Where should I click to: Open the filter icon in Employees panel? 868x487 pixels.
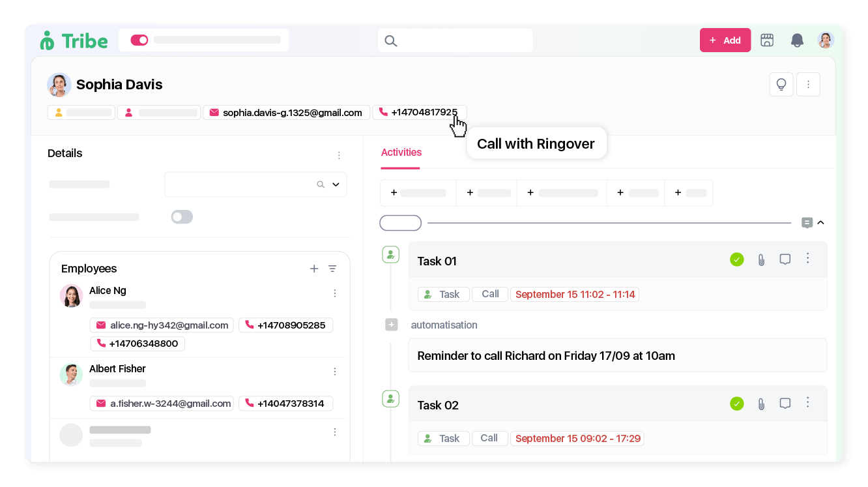333,268
